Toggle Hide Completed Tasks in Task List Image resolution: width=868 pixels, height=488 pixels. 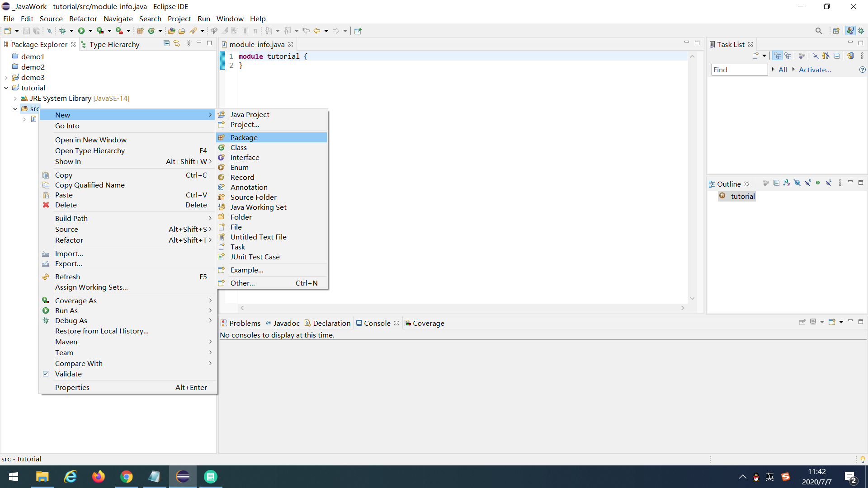(x=815, y=56)
